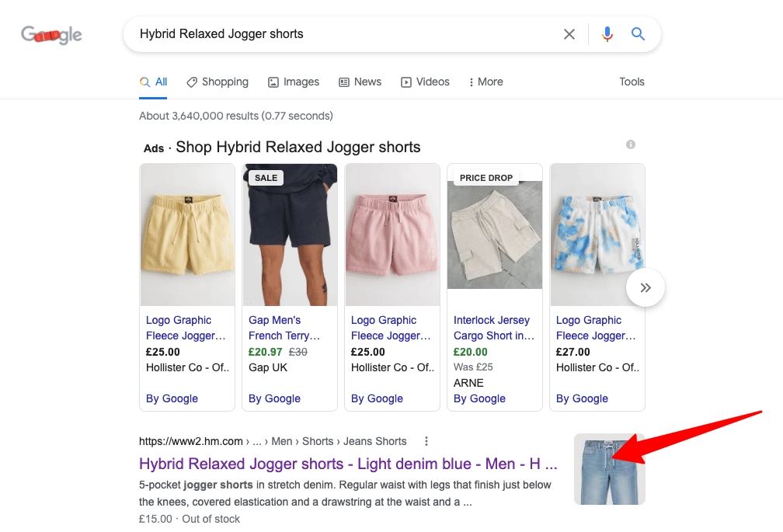Viewport: 783px width, 532px height.
Task: Open denim shorts thumbnail of H&M result
Action: 609,469
